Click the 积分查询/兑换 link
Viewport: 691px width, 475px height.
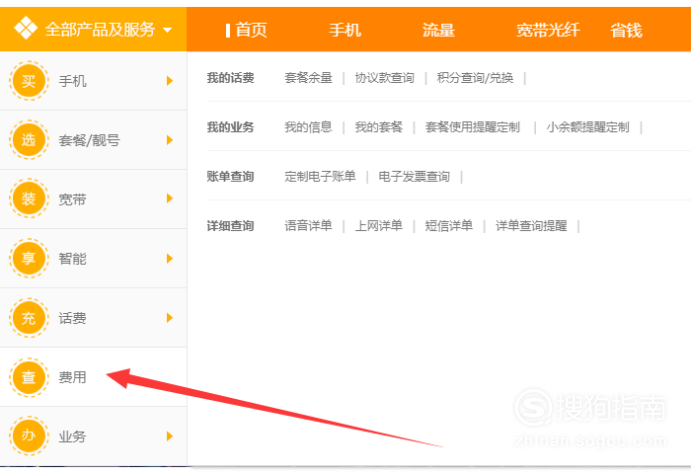[x=475, y=78]
